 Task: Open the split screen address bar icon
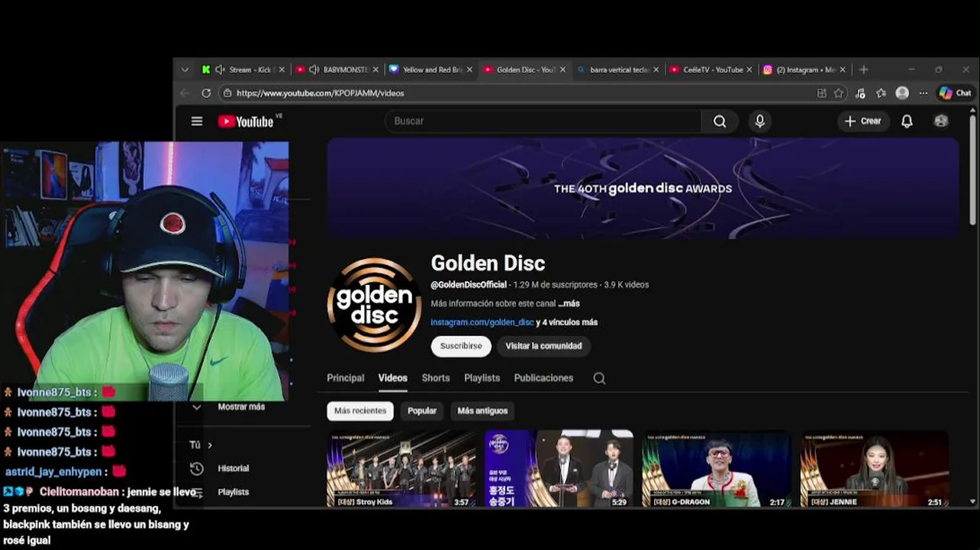click(x=821, y=93)
